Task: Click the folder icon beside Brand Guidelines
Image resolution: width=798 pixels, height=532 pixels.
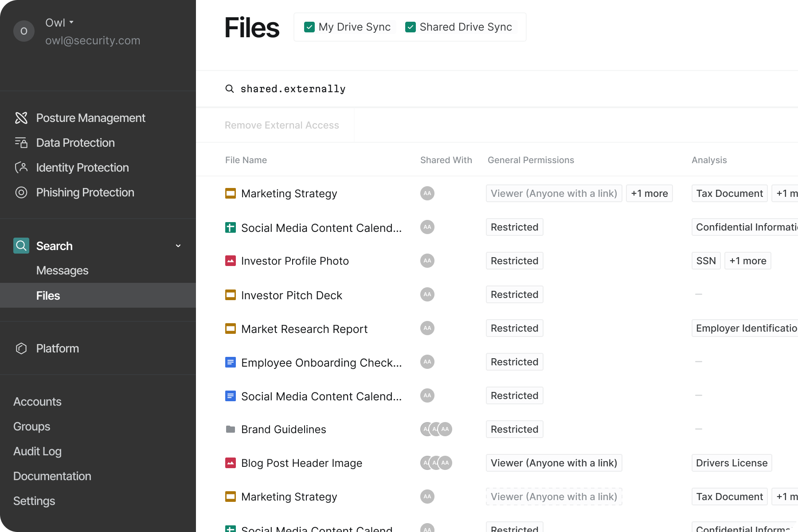Action: tap(231, 429)
